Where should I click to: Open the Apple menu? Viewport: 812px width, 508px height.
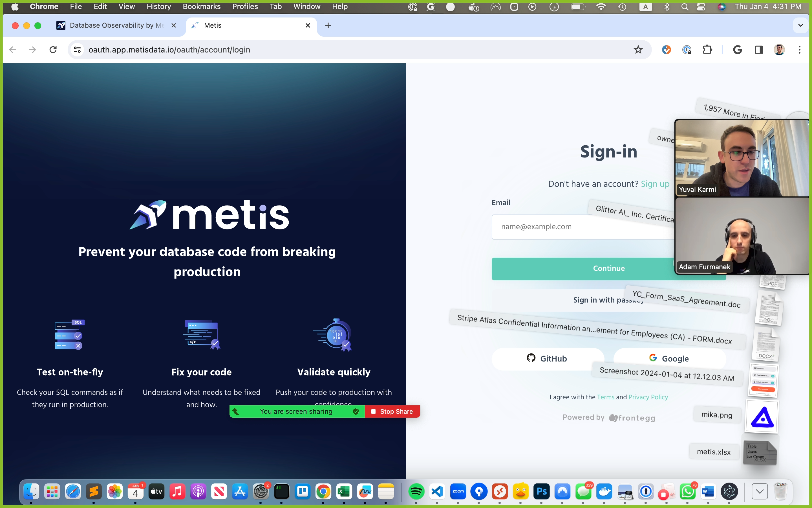[15, 7]
